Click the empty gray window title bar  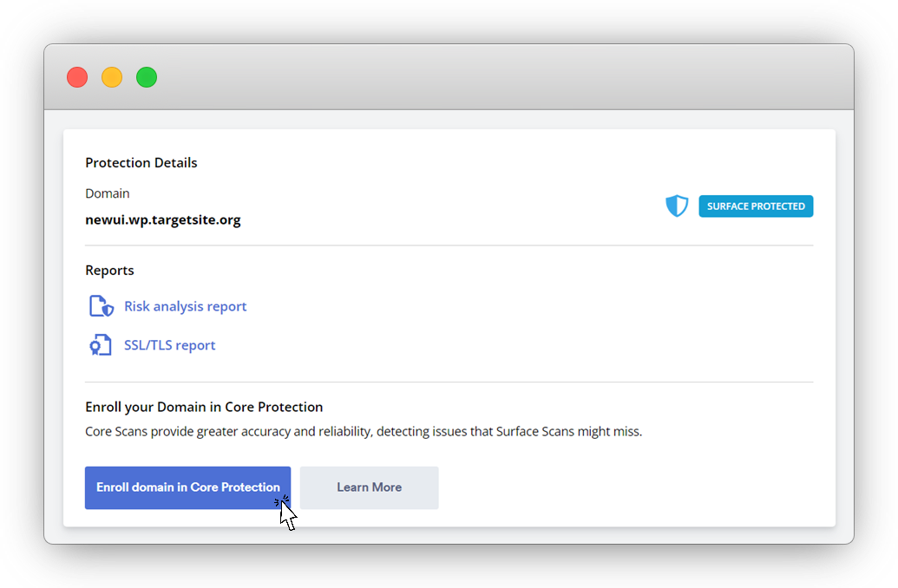point(503,77)
